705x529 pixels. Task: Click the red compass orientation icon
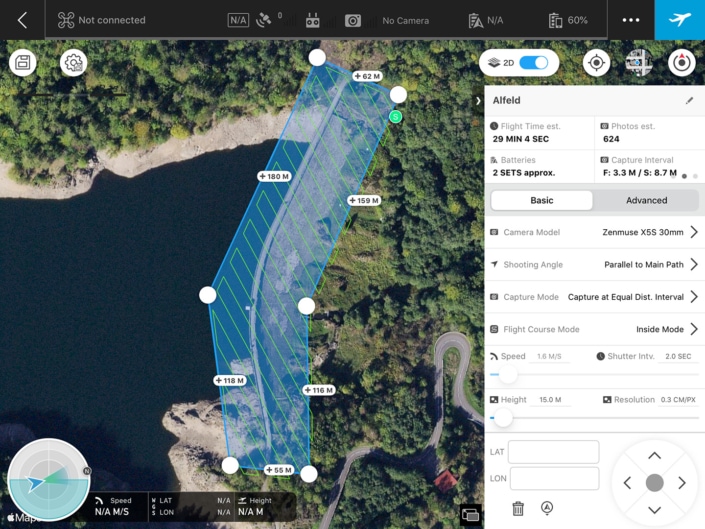681,63
